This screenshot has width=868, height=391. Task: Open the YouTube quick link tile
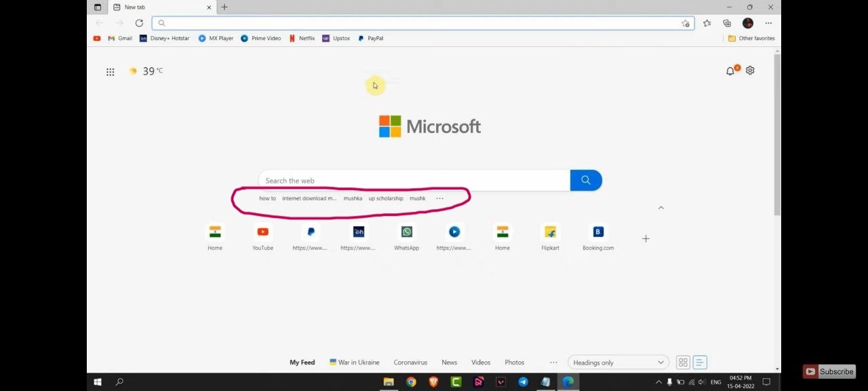pyautogui.click(x=263, y=238)
